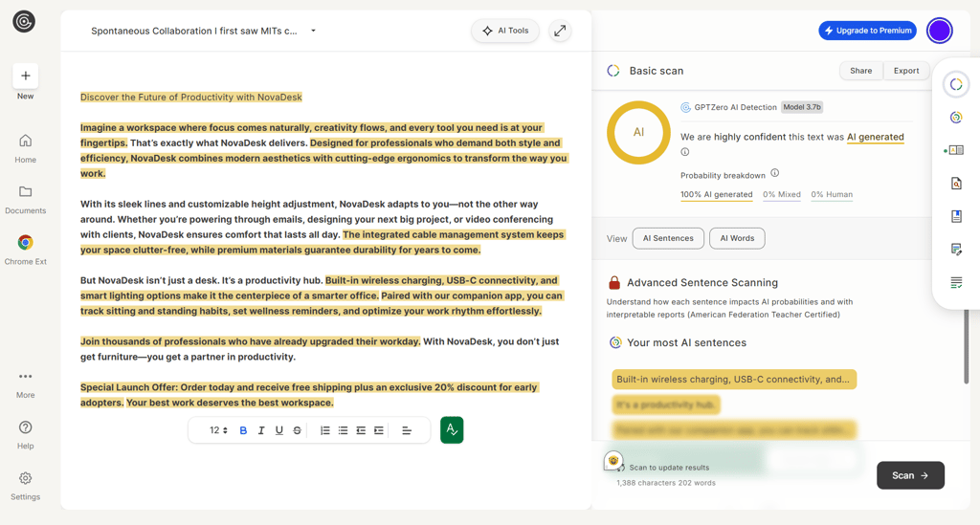The height and width of the screenshot is (525, 980).
Task: Insert a bulleted list
Action: click(x=344, y=430)
